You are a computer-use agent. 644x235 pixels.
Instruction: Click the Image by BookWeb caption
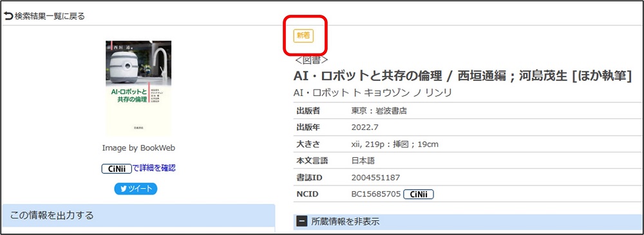[x=138, y=148]
